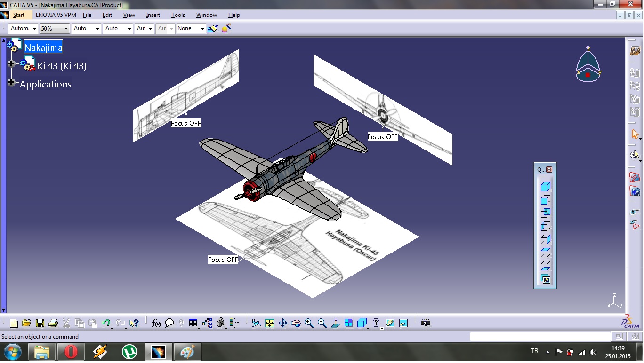Click the Windows Start orb
Screen dimensions: 644x363
click(x=12, y=352)
